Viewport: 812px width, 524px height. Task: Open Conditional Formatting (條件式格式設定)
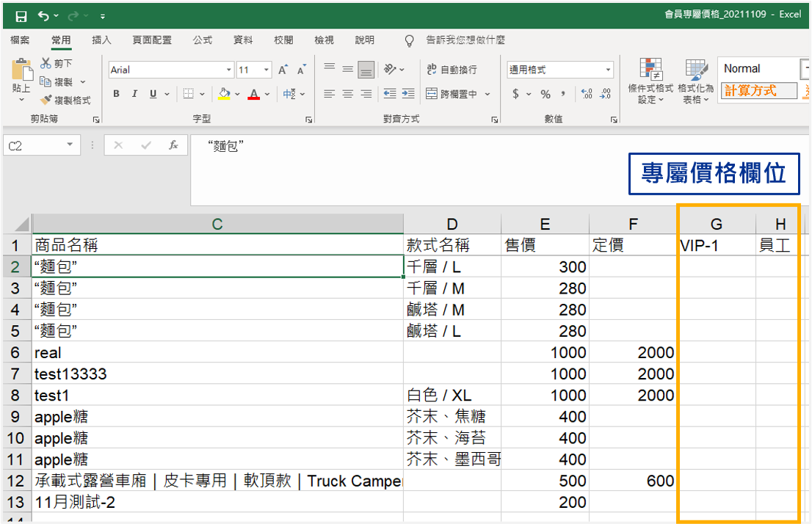coord(650,81)
